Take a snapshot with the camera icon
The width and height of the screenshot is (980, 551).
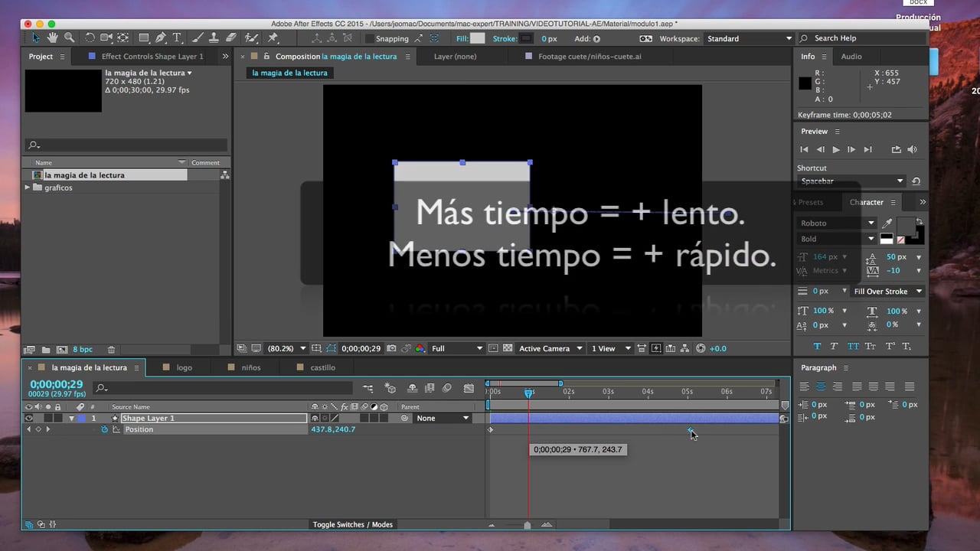pyautogui.click(x=391, y=348)
